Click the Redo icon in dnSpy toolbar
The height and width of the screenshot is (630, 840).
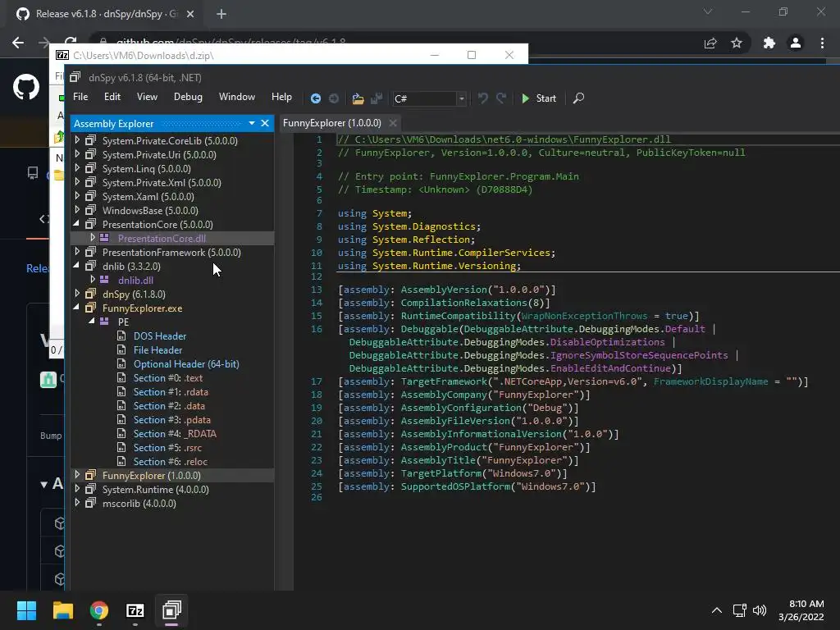point(501,98)
